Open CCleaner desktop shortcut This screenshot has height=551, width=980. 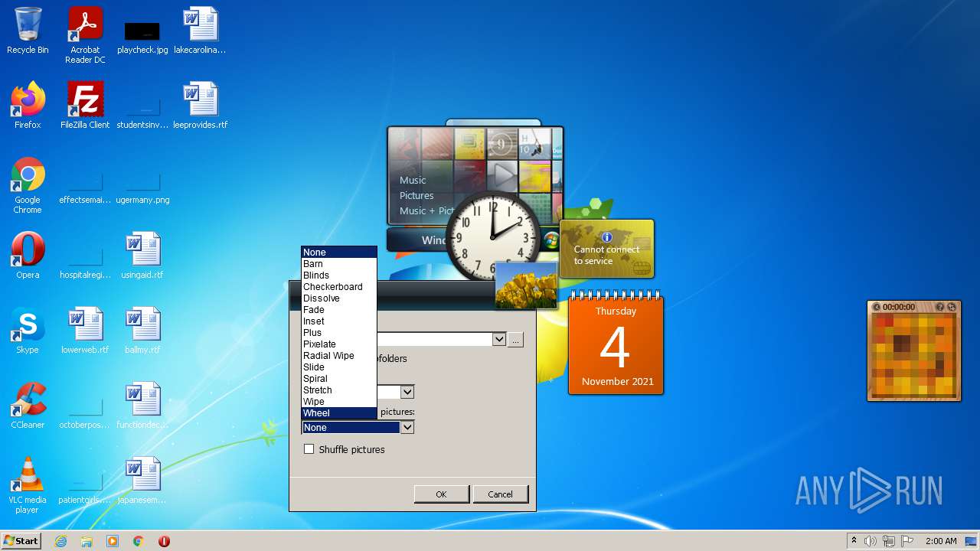click(x=28, y=406)
